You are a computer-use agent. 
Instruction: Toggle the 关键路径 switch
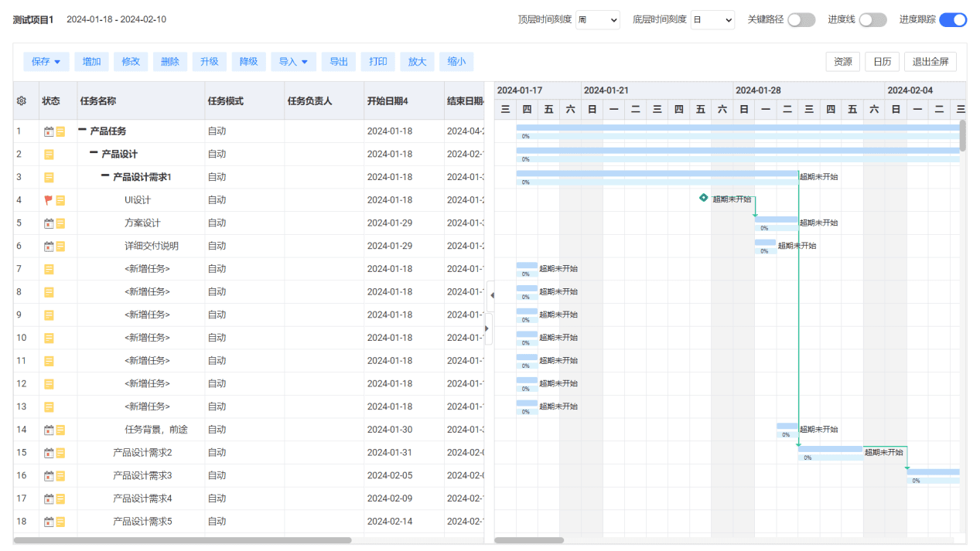pyautogui.click(x=801, y=20)
